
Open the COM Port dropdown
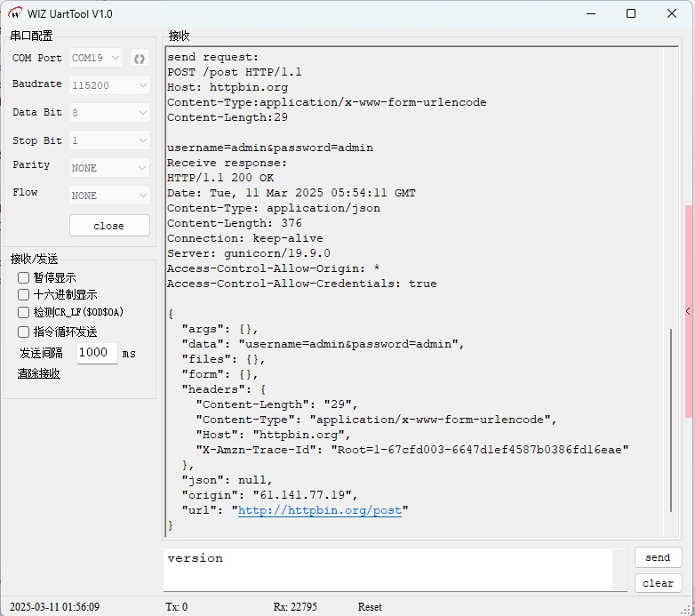click(x=96, y=58)
